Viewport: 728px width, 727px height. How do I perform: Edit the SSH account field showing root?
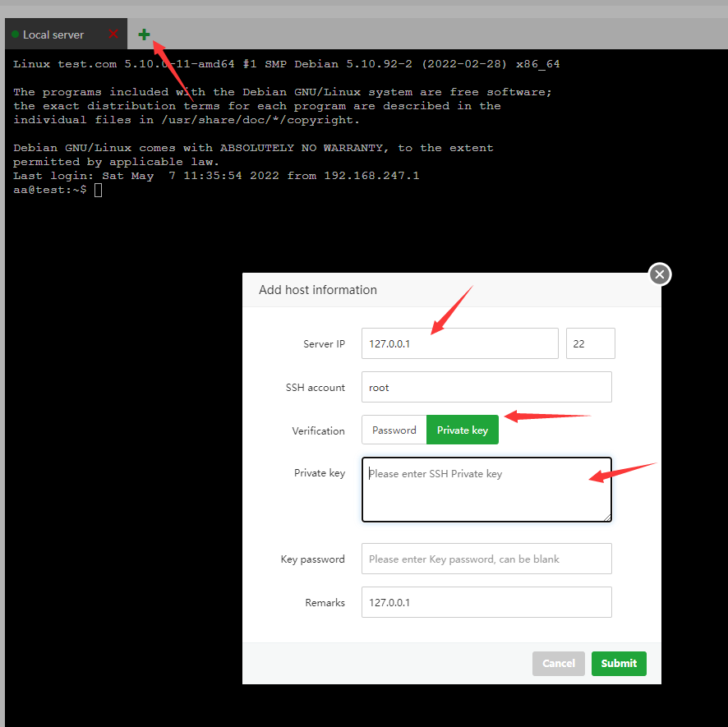click(x=486, y=387)
